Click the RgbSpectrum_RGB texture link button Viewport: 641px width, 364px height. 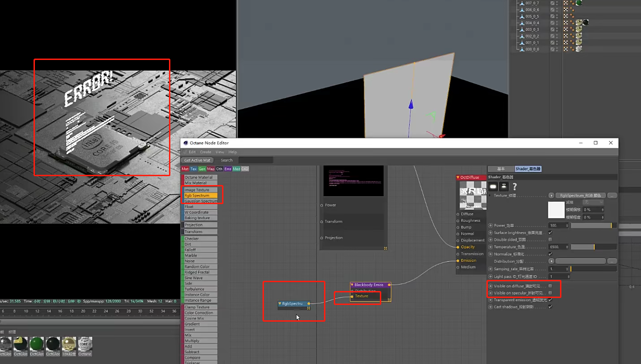[x=581, y=196]
